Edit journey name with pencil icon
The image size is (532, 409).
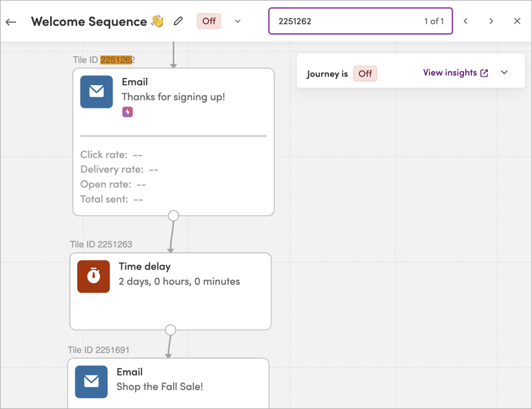pos(178,21)
